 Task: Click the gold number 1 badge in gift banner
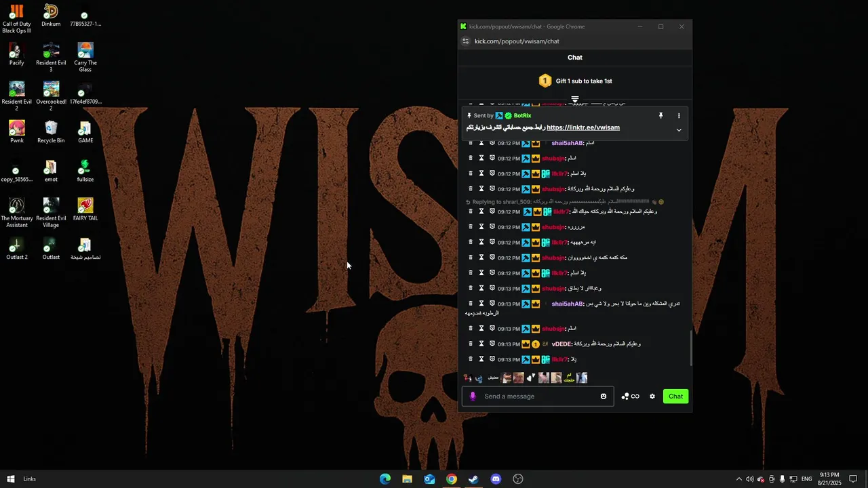pyautogui.click(x=545, y=81)
